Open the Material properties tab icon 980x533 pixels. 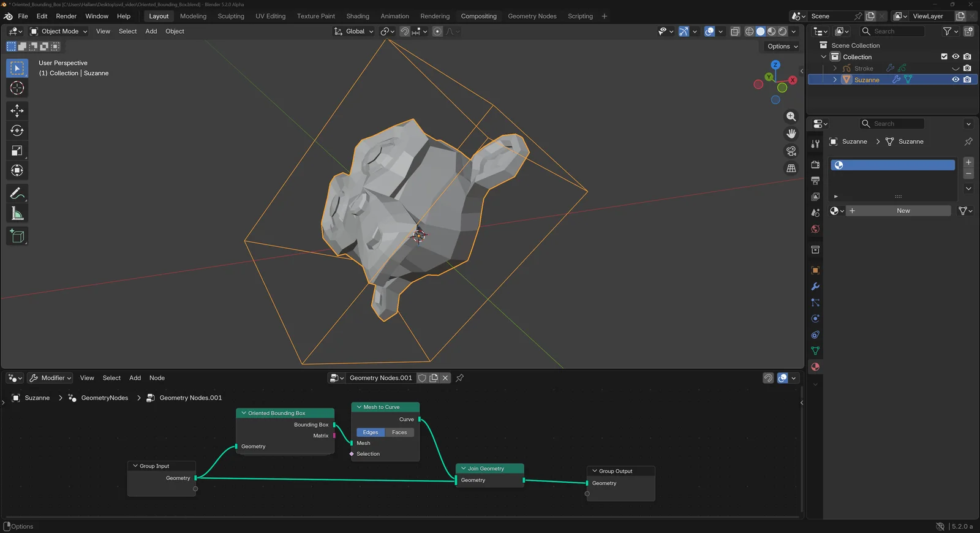[x=815, y=367]
